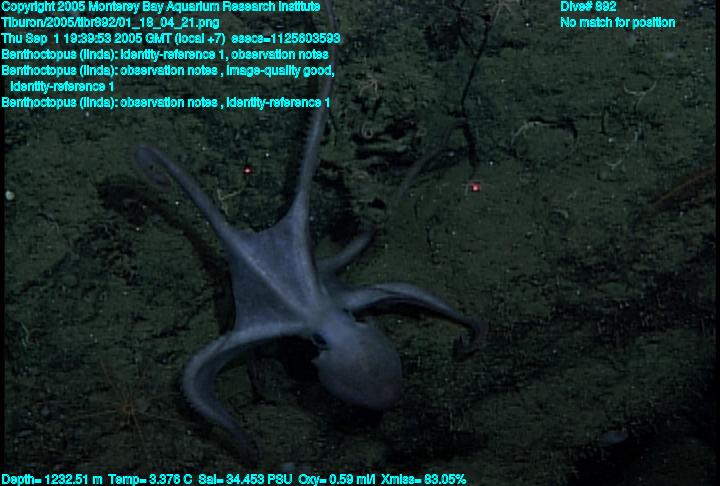Click the right red laser dot

pos(475,187)
